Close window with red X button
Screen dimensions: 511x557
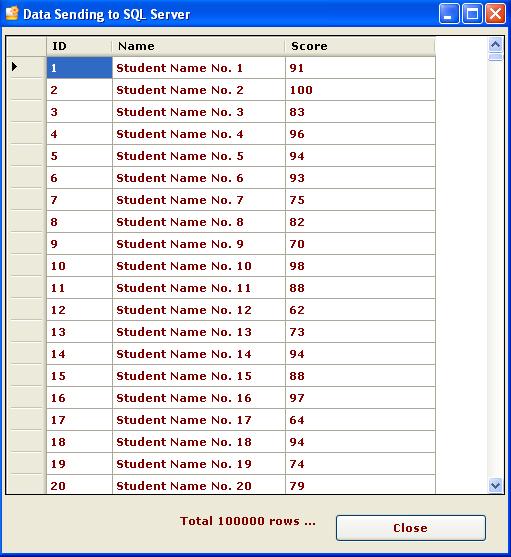495,14
